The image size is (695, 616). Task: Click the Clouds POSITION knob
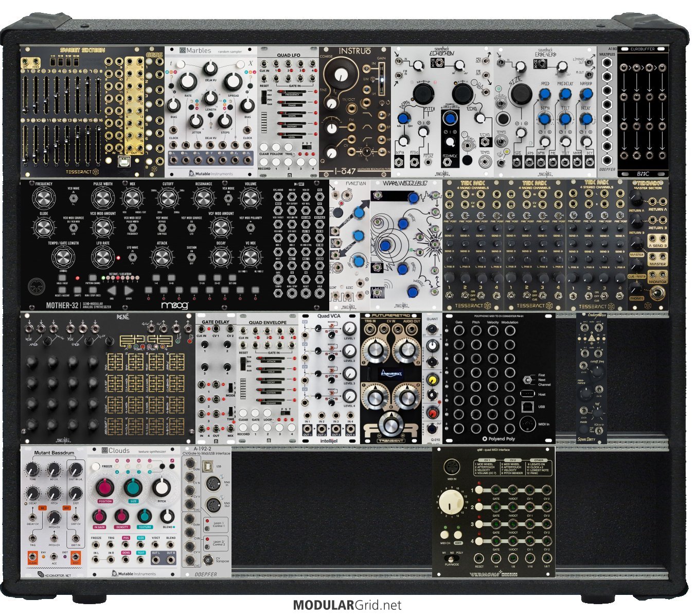[x=104, y=487]
